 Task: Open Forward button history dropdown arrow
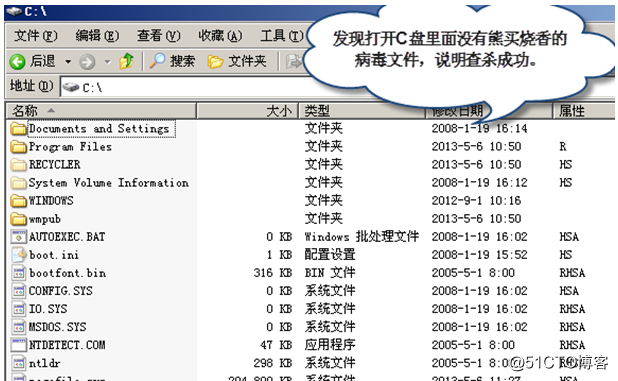(x=107, y=62)
